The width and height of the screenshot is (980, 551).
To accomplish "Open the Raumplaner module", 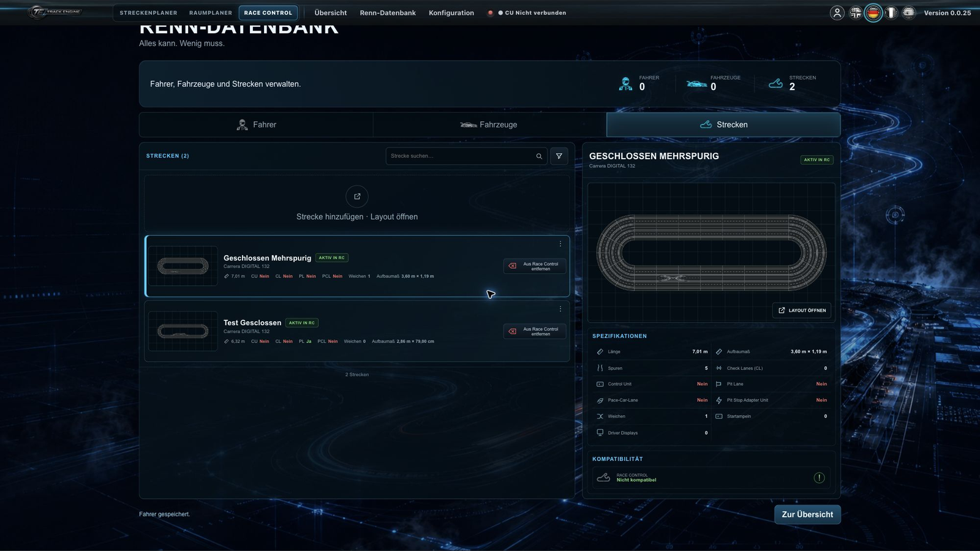I will 211,13.
